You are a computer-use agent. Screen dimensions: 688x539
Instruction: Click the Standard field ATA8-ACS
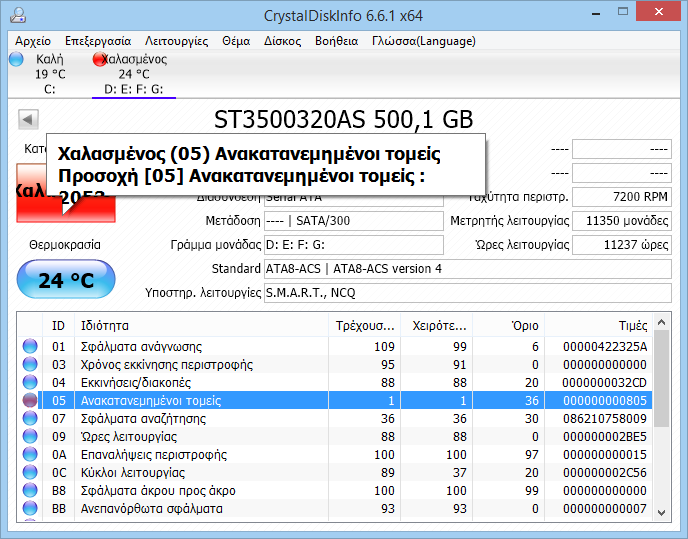468,269
